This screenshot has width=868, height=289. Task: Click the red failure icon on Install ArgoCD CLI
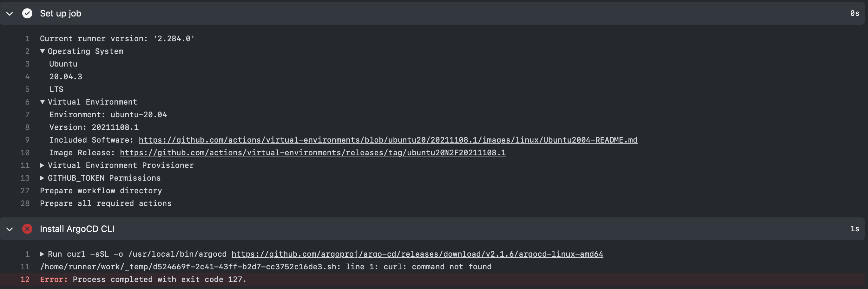(x=27, y=229)
